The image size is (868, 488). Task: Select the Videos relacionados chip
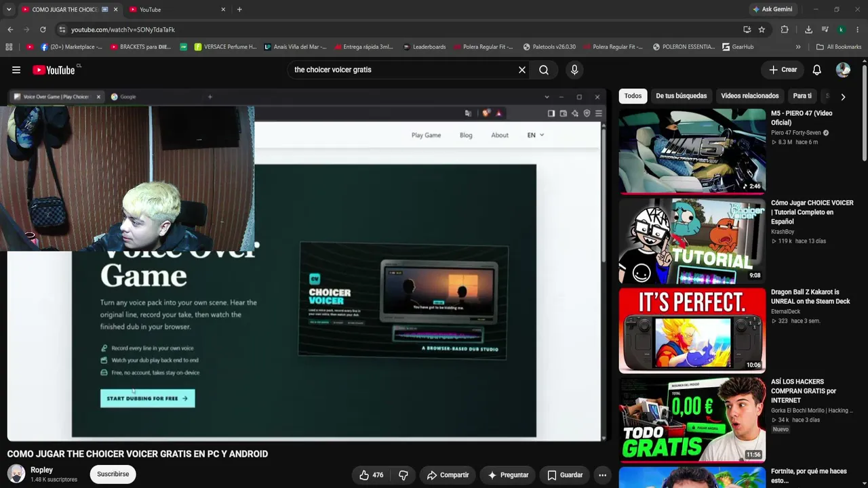[x=749, y=96]
